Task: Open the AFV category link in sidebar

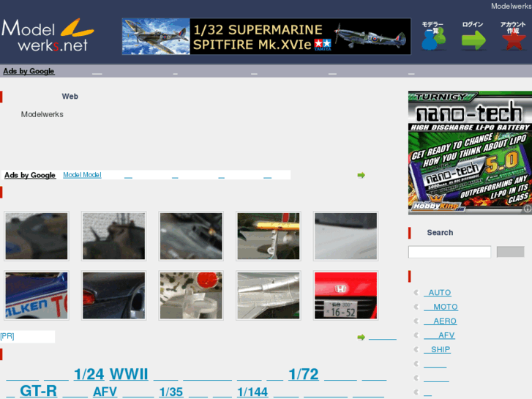Action: point(439,335)
